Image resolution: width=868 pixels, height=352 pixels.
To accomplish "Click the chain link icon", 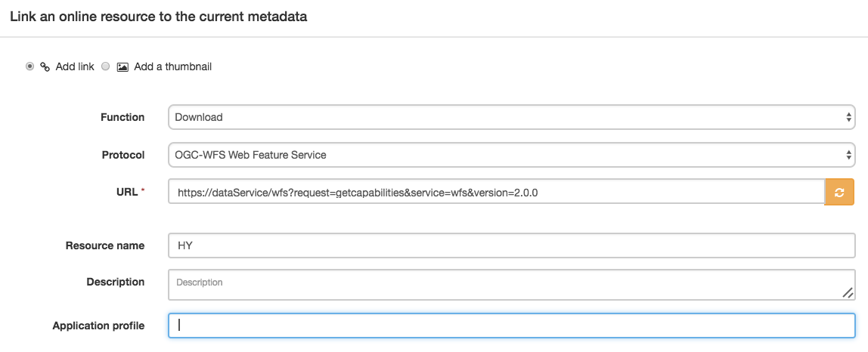I will (45, 67).
